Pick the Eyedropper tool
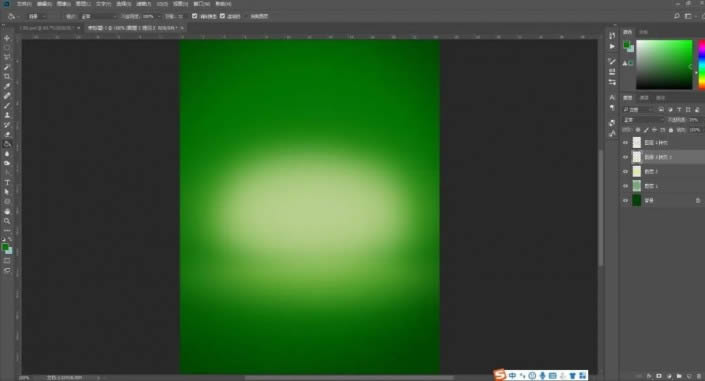Viewport: 705px width, 381px height. (x=7, y=86)
